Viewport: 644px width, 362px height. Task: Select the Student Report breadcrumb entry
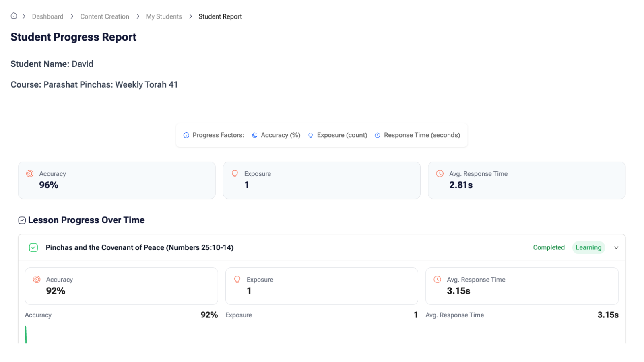tap(220, 16)
